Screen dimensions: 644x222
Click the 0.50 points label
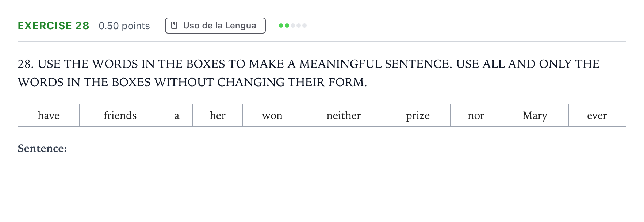pyautogui.click(x=124, y=26)
